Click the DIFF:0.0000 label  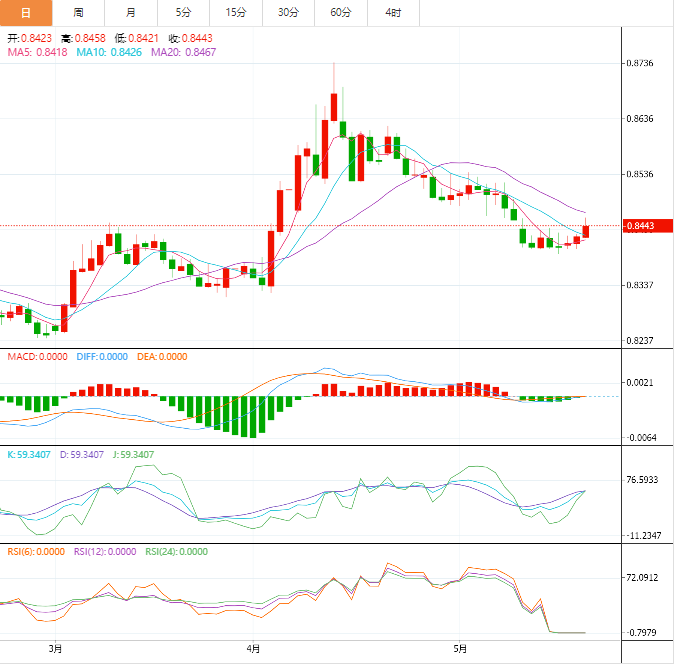pos(102,357)
